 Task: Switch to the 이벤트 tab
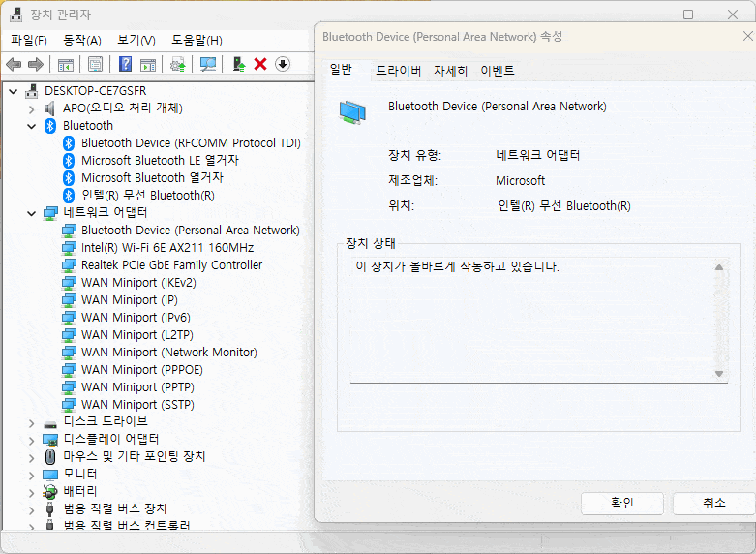tap(498, 71)
